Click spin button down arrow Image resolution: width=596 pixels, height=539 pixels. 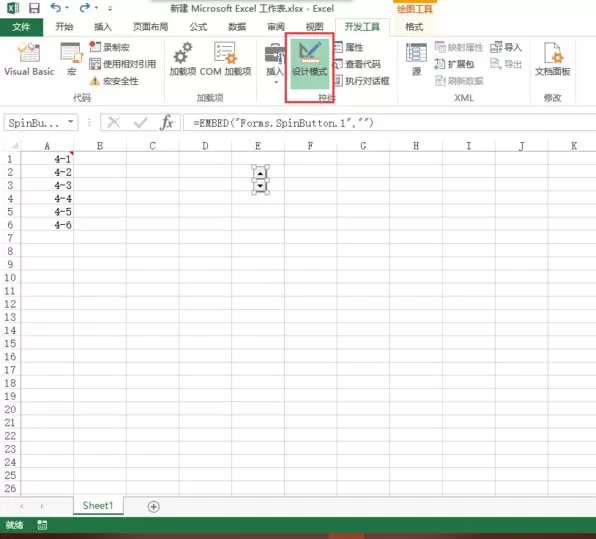click(x=260, y=186)
